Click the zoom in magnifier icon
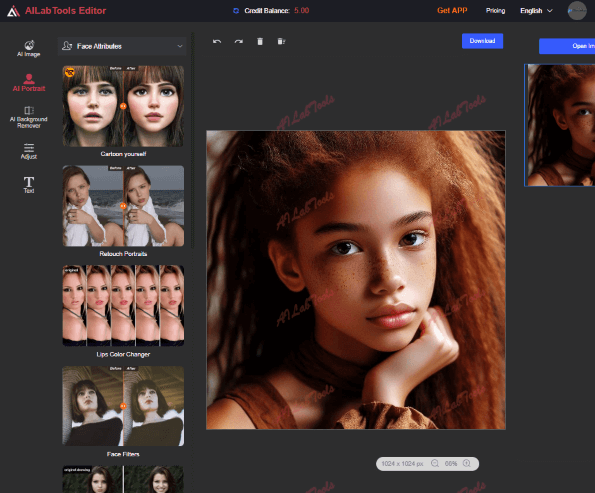The width and height of the screenshot is (595, 493). (467, 463)
